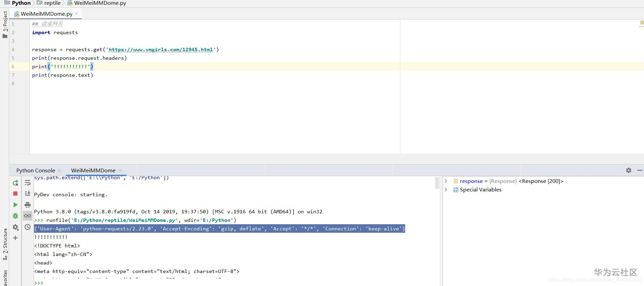
Task: Add new console with plus icon
Action: 15,238
